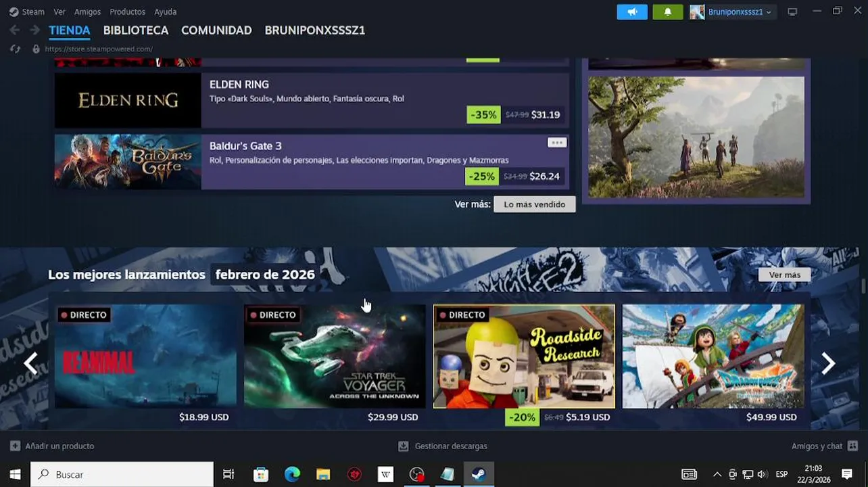This screenshot has height=487, width=868.
Task: Launch Microsoft Store from the taskbar
Action: (x=260, y=474)
